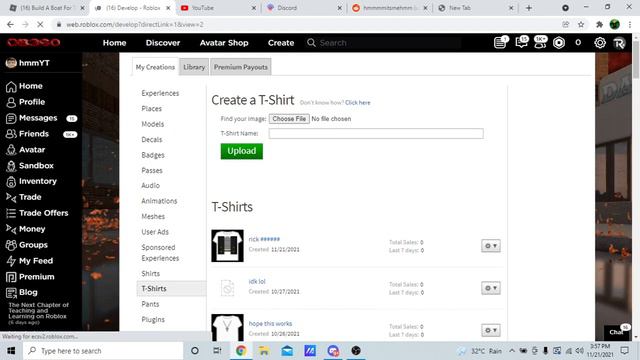Screen dimensions: 640x360
Task: Open Discover in the top navigation
Action: 163,43
